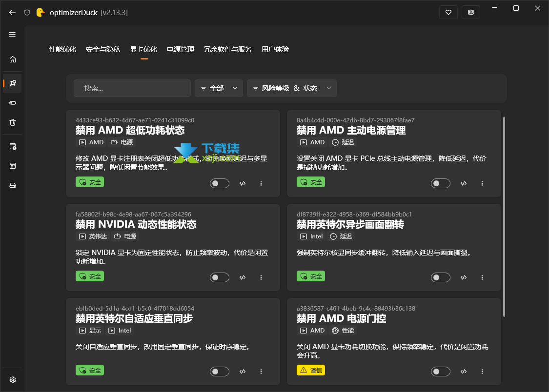Open 用户体验 tab

275,49
